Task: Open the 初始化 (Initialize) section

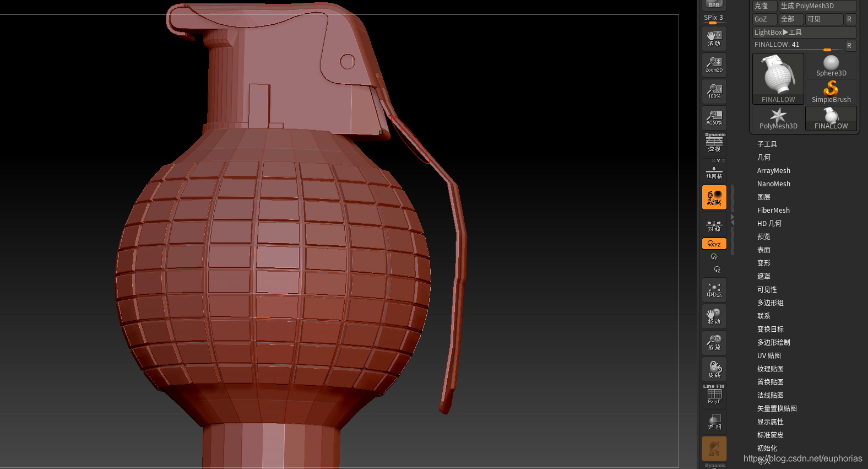Action: 767,448
